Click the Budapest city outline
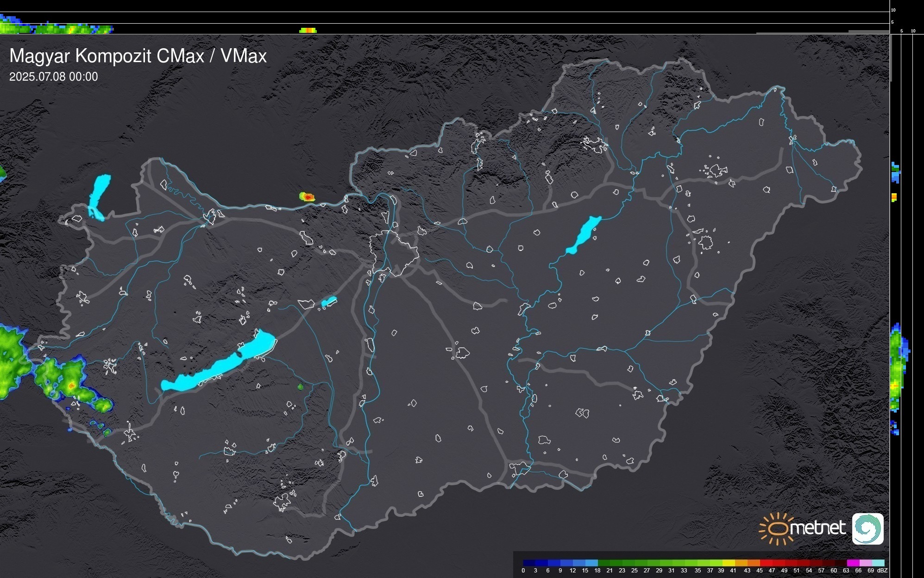 [x=394, y=253]
